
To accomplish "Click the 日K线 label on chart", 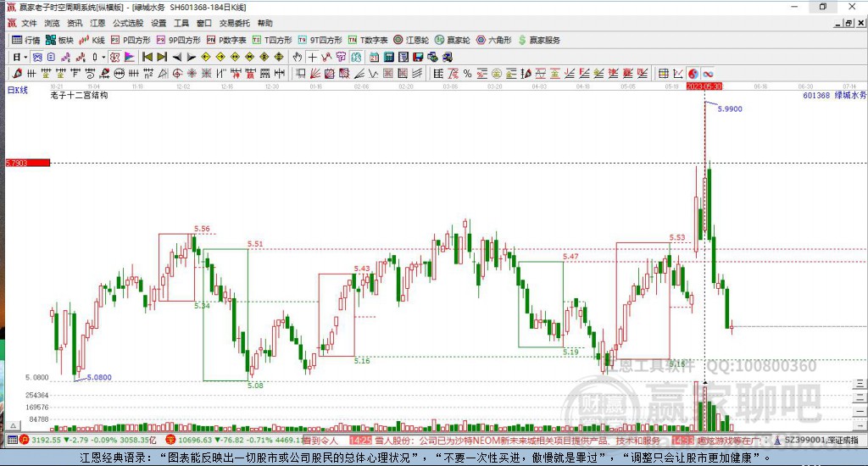I will 18,90.
